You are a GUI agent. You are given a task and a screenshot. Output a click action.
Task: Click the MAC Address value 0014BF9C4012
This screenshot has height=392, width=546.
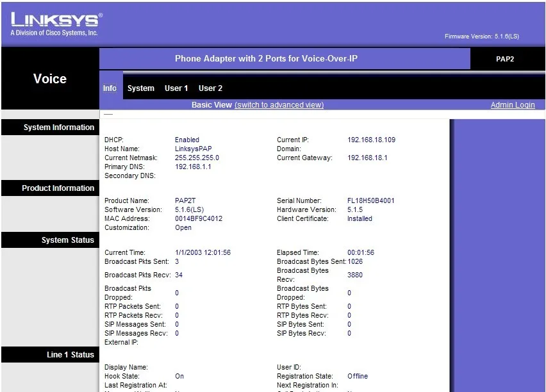(199, 218)
